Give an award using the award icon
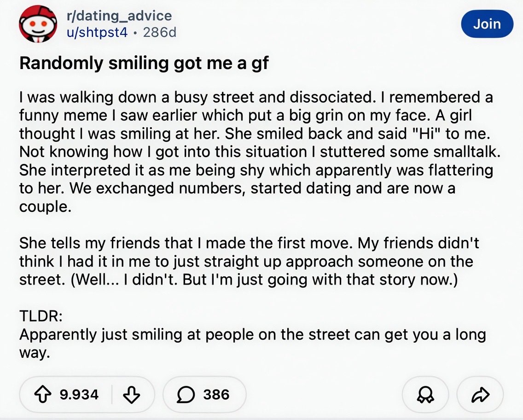The image size is (523, 420). tap(426, 395)
